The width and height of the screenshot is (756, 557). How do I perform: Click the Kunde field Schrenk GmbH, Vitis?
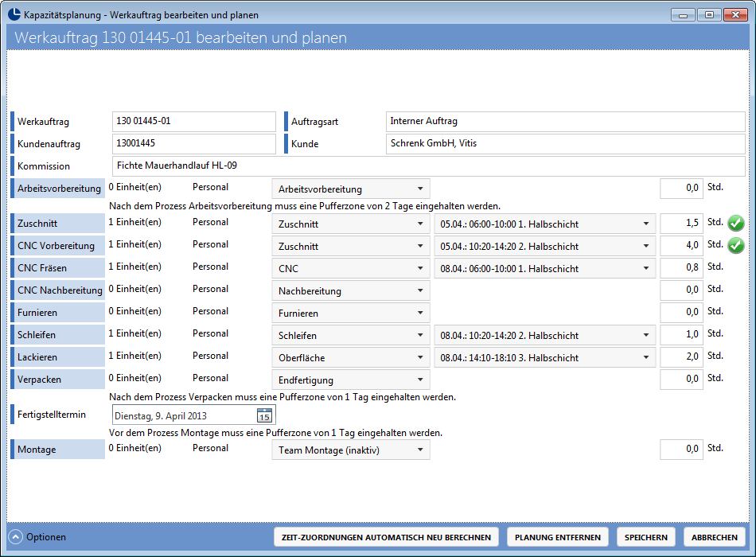566,144
